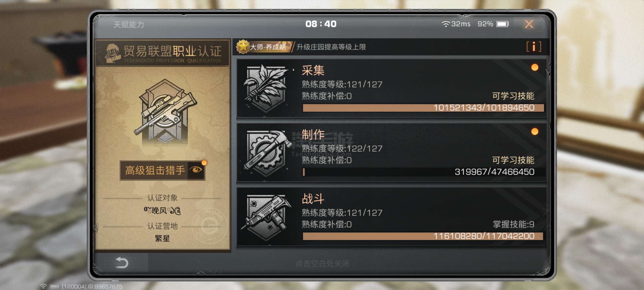
Task: Open the 采集 skill row
Action: [392, 88]
